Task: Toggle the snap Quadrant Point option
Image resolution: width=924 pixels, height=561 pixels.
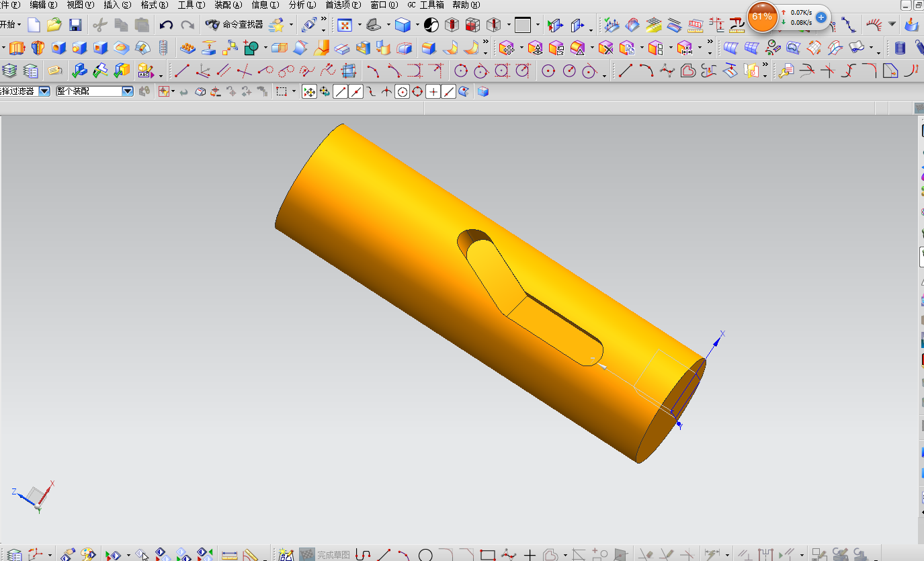Action: point(417,91)
